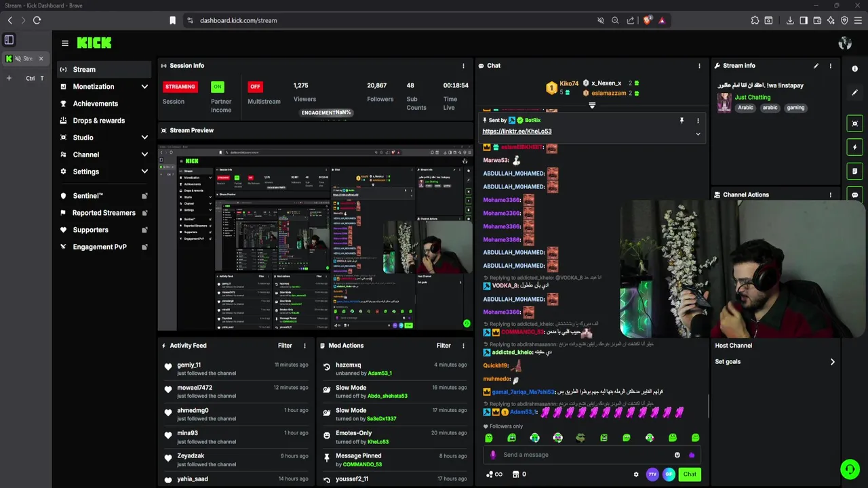Viewport: 868px width, 488px height.
Task: Click the GIF button in chat
Action: [x=669, y=474]
